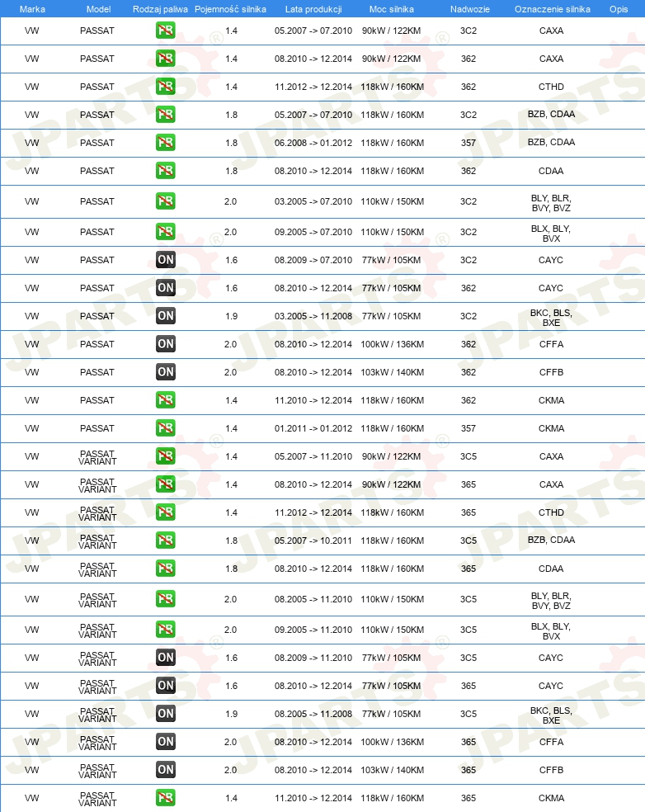Click body code 3C5 in Variant CAXA row
The width and height of the screenshot is (645, 812).
468,456
